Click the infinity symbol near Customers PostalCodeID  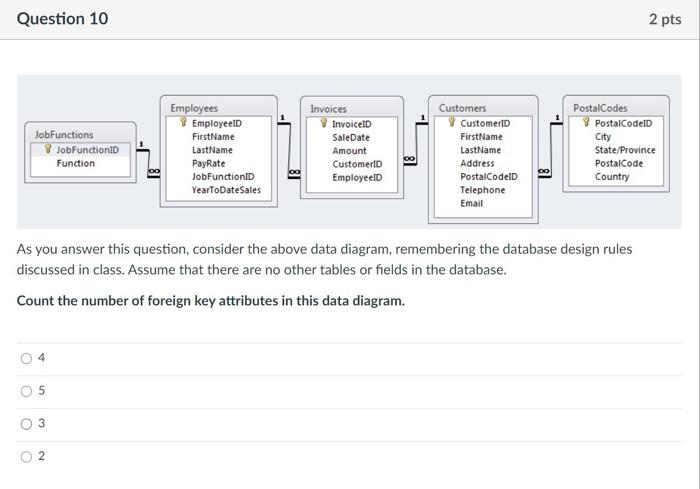pyautogui.click(x=544, y=171)
